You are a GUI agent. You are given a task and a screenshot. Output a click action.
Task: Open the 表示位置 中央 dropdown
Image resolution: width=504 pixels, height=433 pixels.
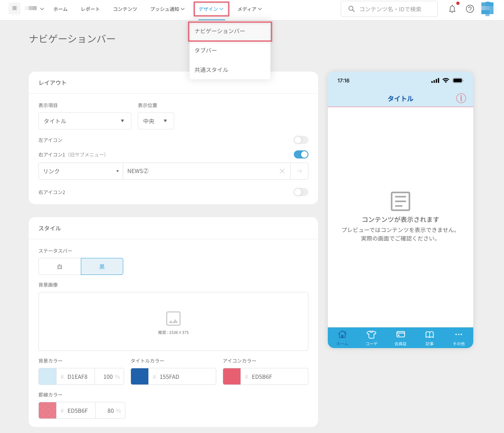coord(156,121)
